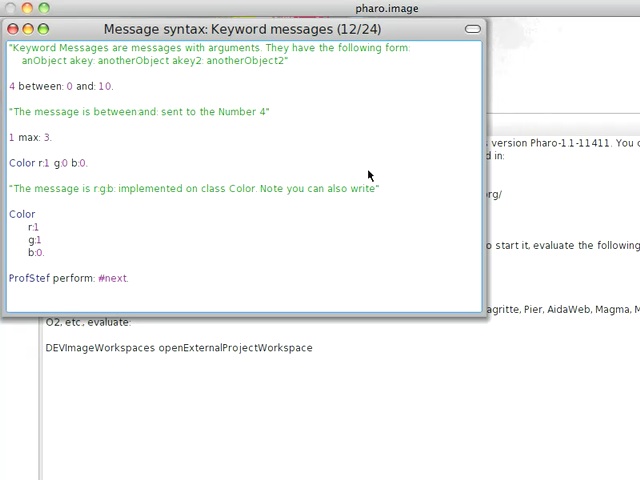Place cursor on '1 max: 3.' line
Screen dimensions: 640x480
(30, 137)
